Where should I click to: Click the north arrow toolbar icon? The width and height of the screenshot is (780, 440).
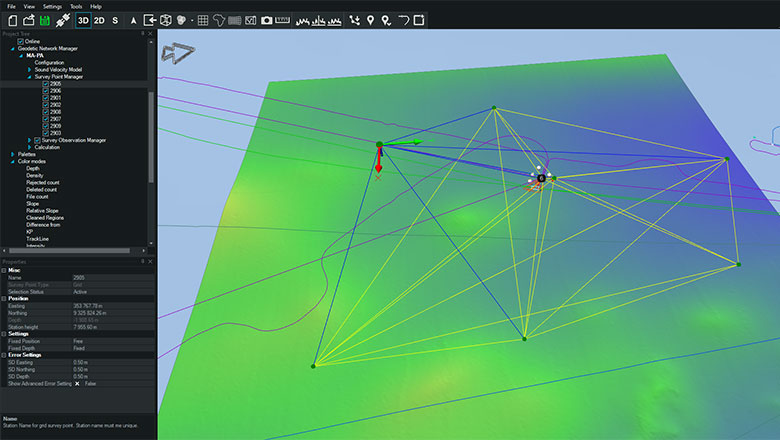click(133, 20)
